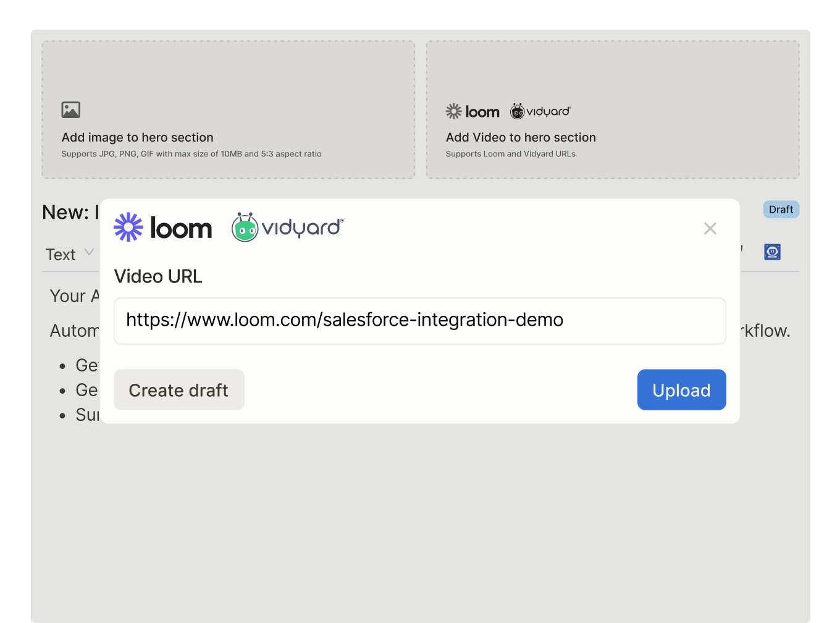Open the Text style dropdown
The image size is (840, 623).
coord(70,254)
